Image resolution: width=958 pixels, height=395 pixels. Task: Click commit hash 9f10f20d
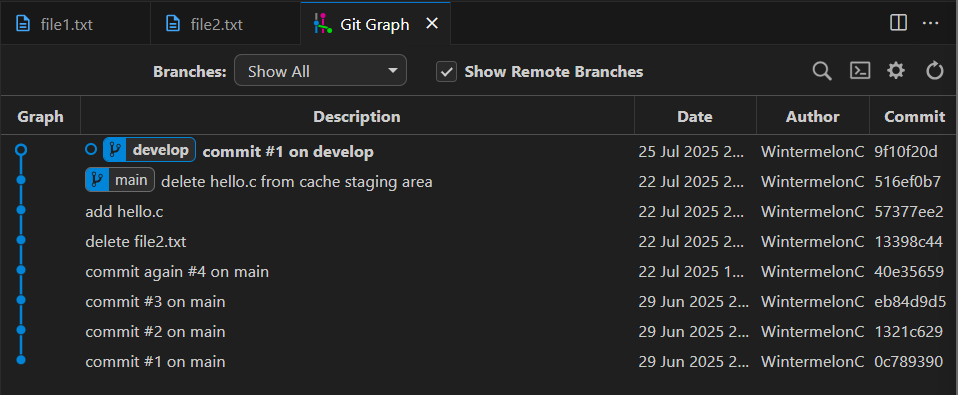[905, 151]
